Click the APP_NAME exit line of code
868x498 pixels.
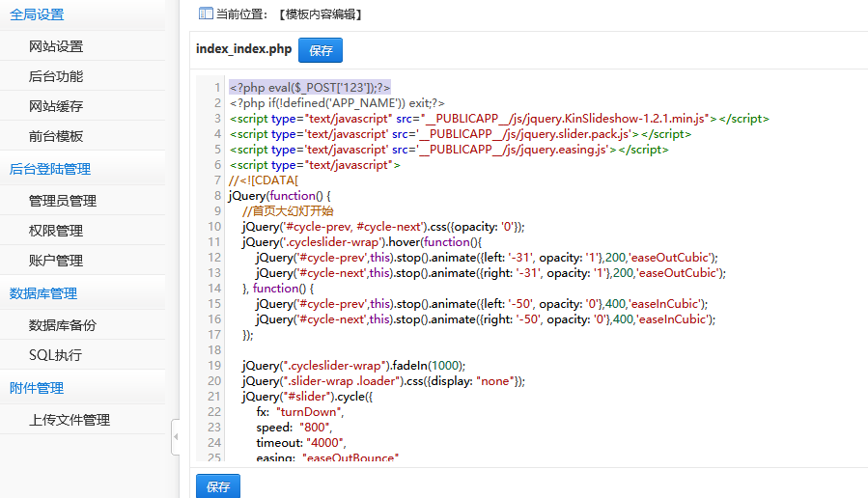(337, 103)
